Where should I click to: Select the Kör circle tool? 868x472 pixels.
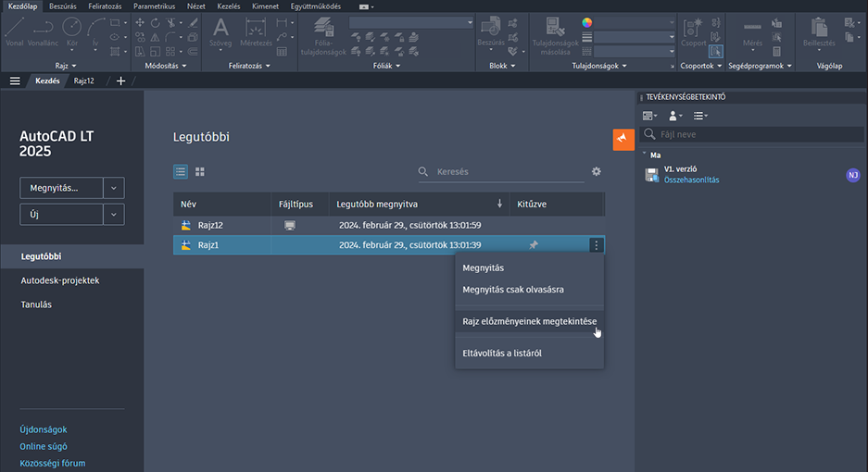coord(72,31)
